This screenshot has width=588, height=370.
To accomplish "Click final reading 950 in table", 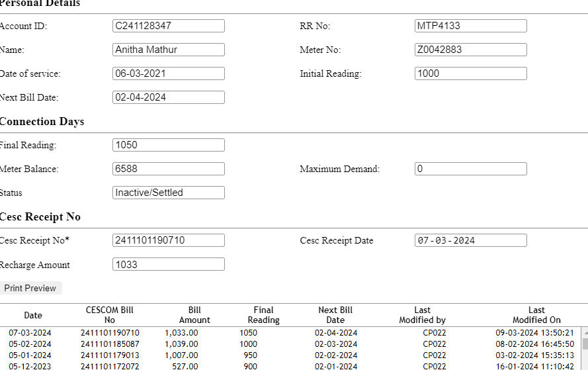I will pos(251,355).
